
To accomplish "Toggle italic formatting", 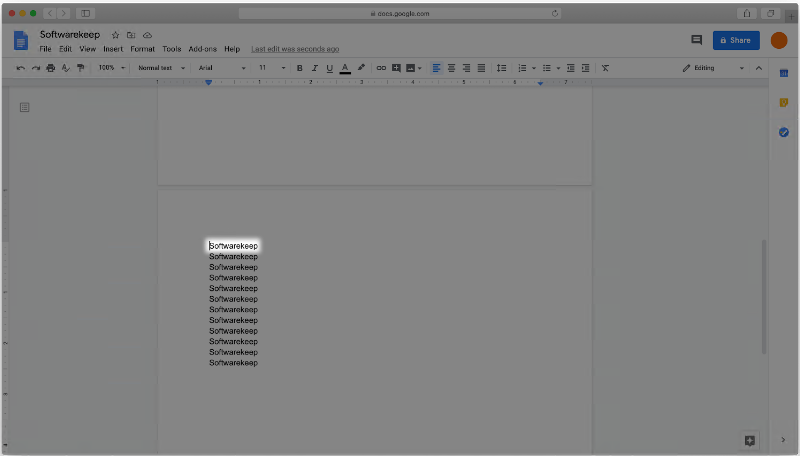I will tap(314, 68).
